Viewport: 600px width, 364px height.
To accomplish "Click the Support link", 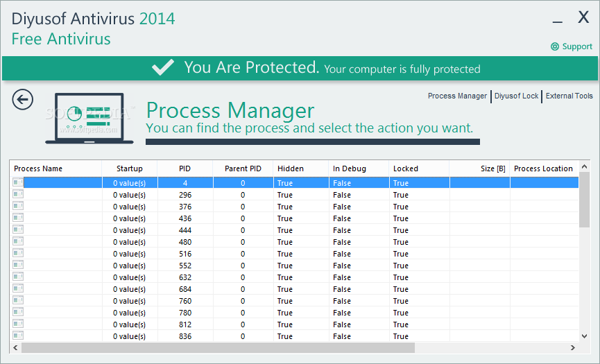I will click(x=577, y=46).
